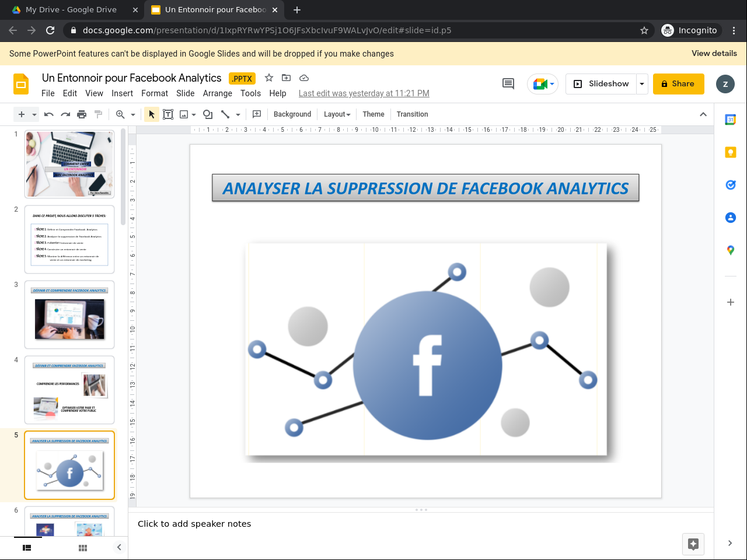Star the presentation
The width and height of the screenshot is (747, 560).
(x=269, y=78)
